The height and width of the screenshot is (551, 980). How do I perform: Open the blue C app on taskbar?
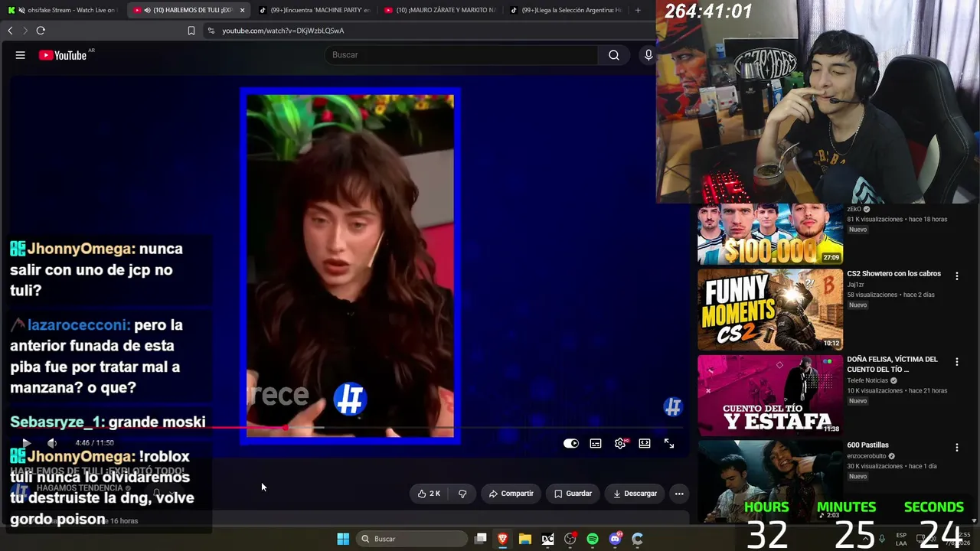[637, 539]
